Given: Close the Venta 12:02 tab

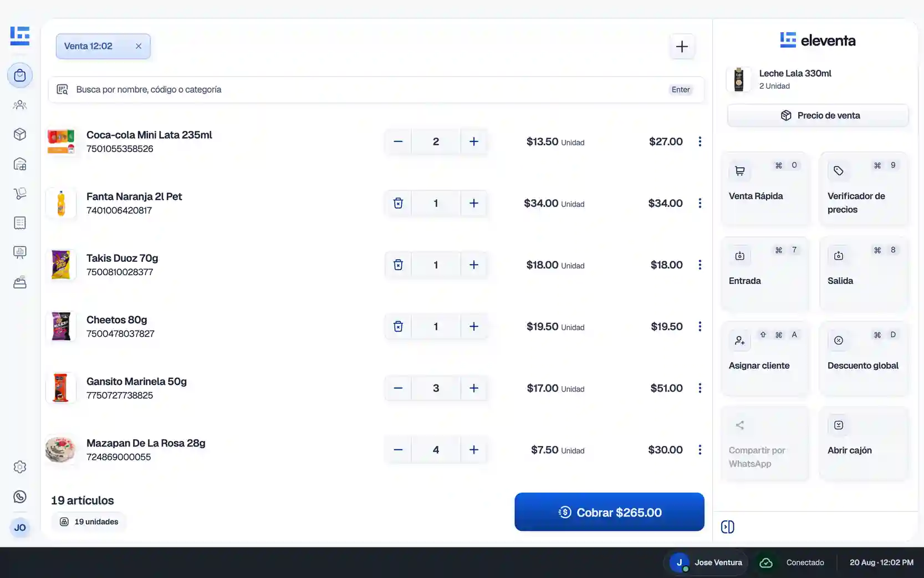Looking at the screenshot, I should coord(139,46).
